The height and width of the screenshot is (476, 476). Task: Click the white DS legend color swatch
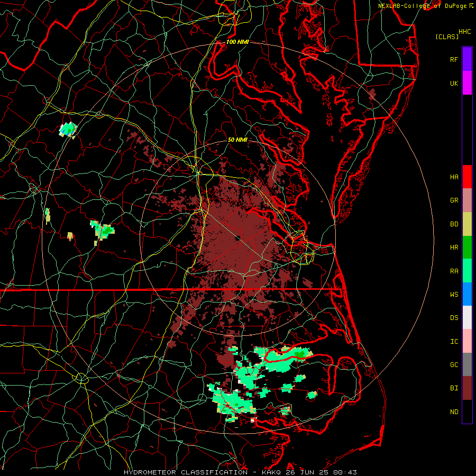(467, 317)
